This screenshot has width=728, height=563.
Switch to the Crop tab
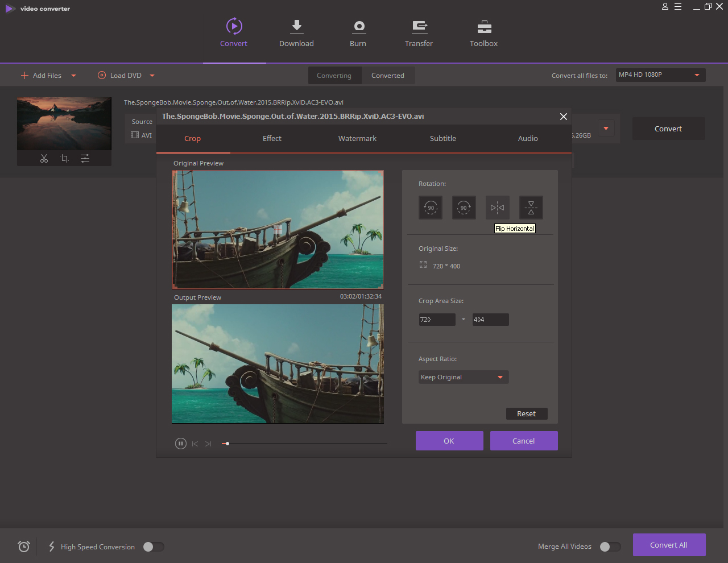click(193, 139)
